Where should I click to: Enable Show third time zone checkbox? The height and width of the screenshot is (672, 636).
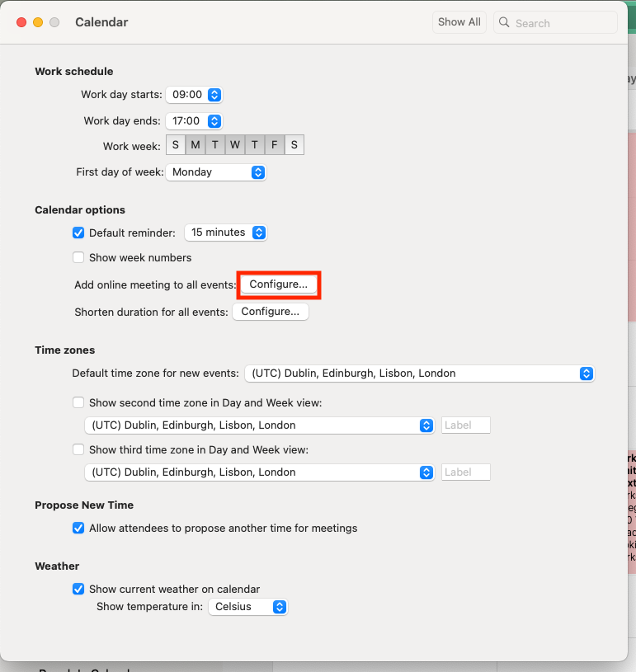(x=79, y=450)
